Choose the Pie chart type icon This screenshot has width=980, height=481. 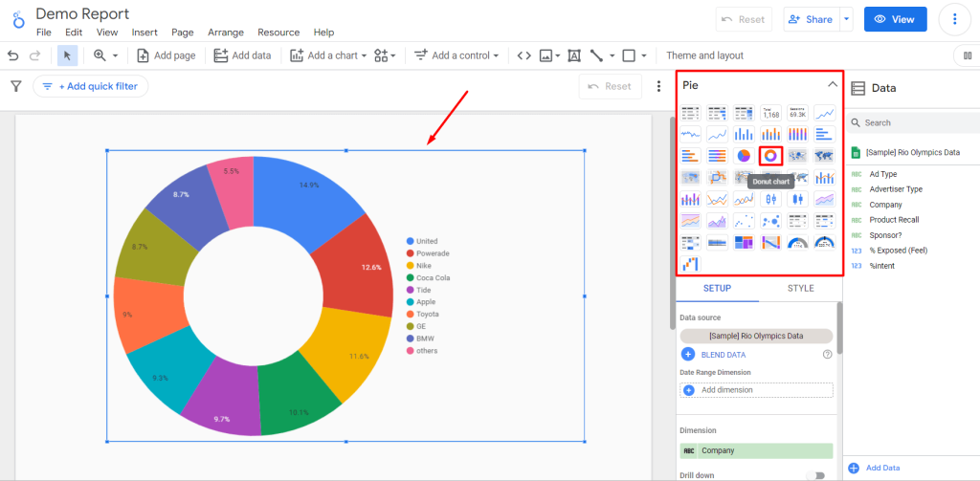point(744,156)
